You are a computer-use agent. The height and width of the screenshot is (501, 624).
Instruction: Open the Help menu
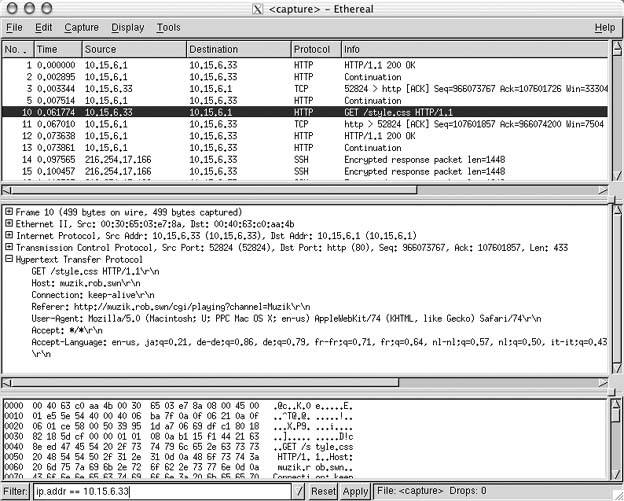604,28
